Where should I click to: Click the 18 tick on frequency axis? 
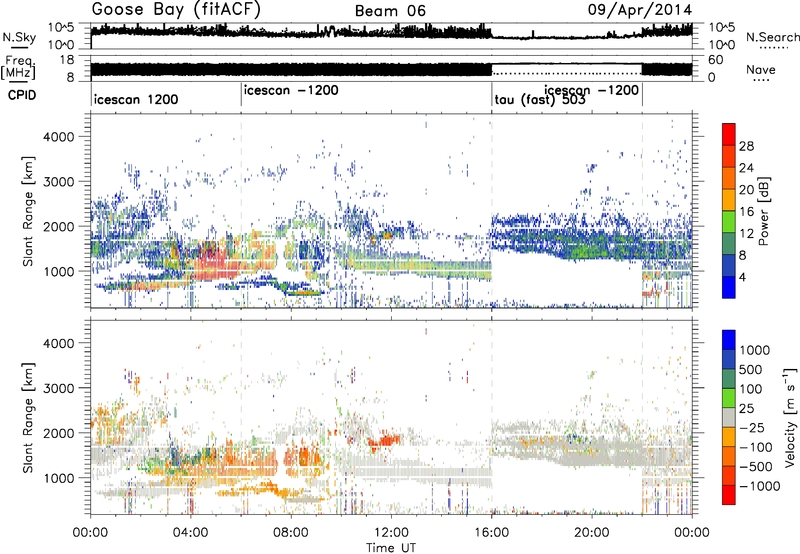click(68, 60)
